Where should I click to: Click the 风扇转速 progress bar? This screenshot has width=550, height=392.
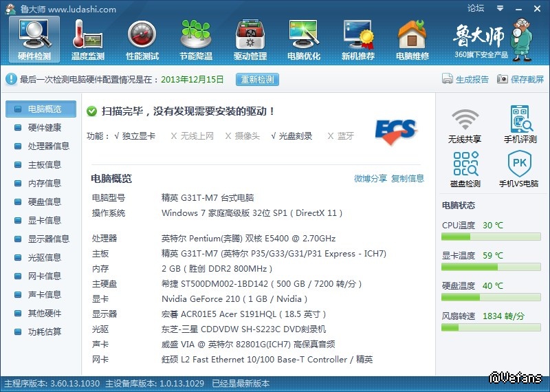[491, 327]
